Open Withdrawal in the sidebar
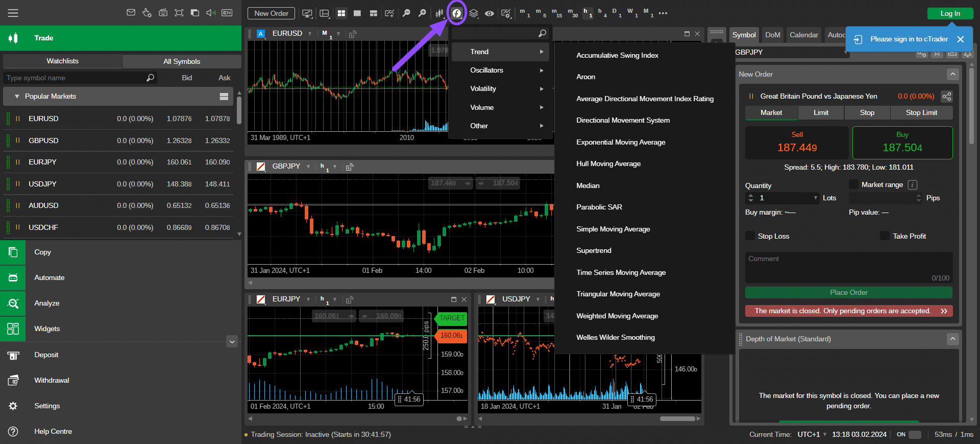980x444 pixels. [120, 381]
